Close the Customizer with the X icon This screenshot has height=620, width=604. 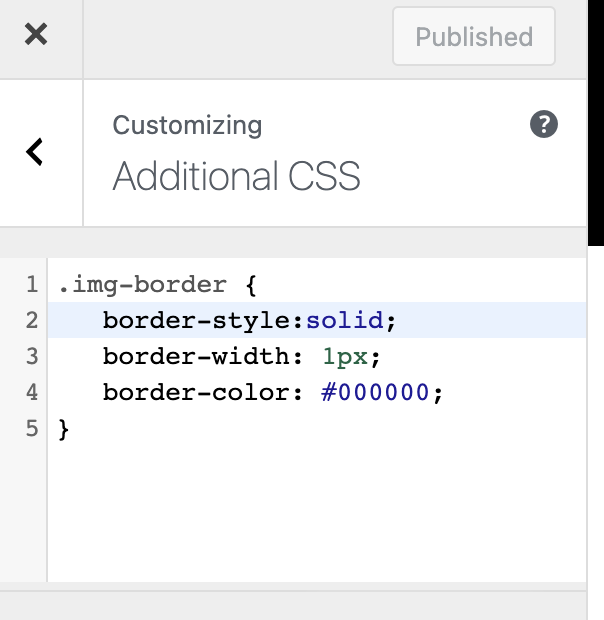click(x=36, y=36)
